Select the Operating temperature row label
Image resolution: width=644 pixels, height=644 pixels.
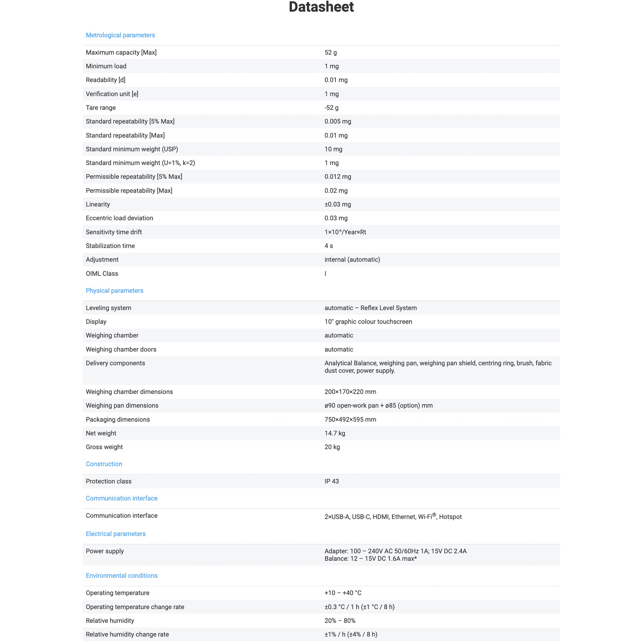tap(117, 593)
